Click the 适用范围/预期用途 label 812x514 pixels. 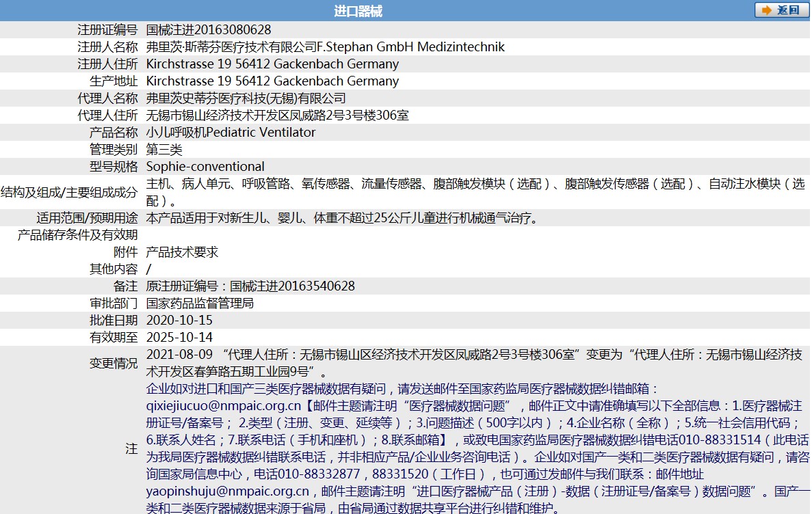87,218
